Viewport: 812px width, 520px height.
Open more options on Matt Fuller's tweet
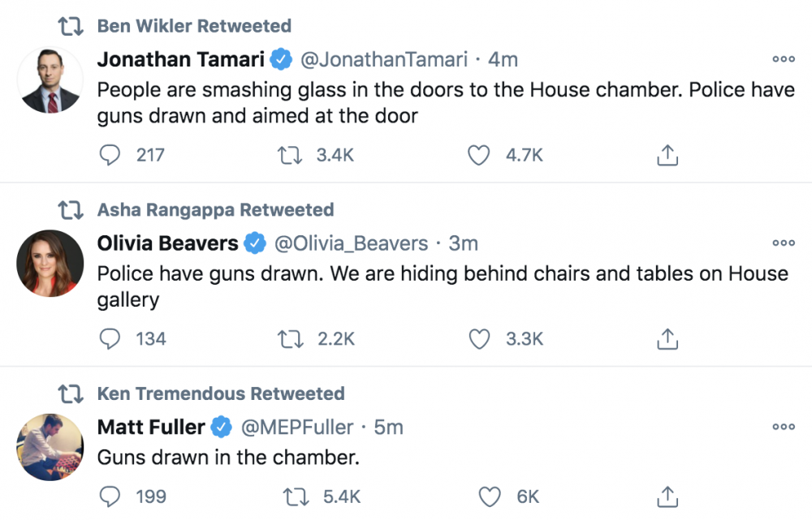point(784,427)
